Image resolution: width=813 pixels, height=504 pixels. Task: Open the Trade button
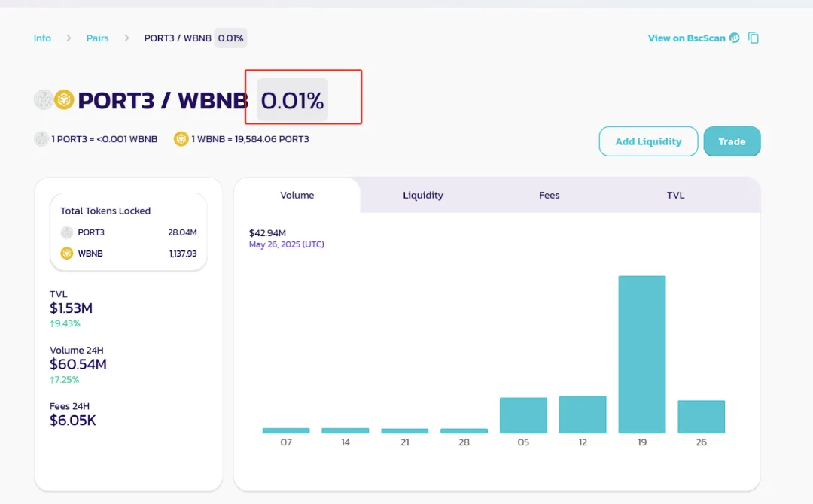pyautogui.click(x=732, y=141)
